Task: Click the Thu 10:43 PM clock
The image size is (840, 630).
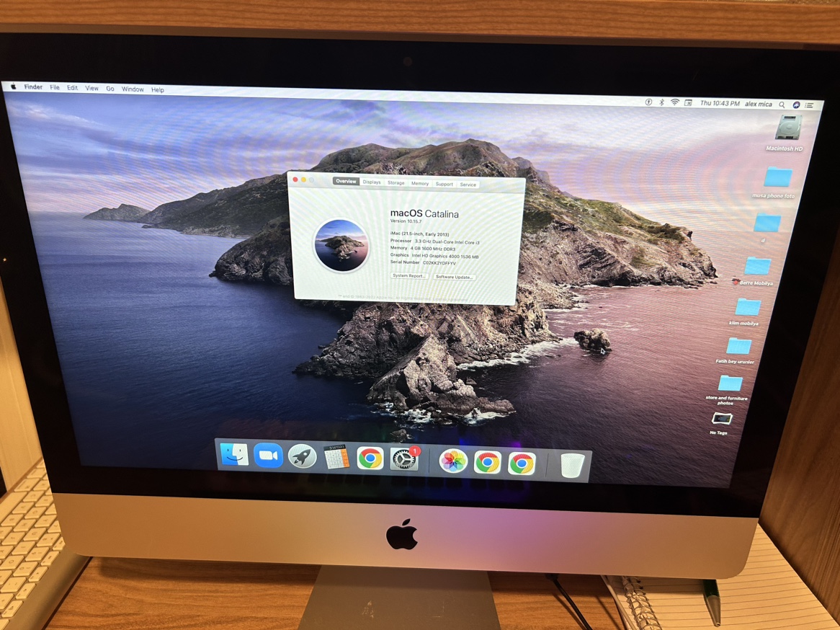Action: 720,103
